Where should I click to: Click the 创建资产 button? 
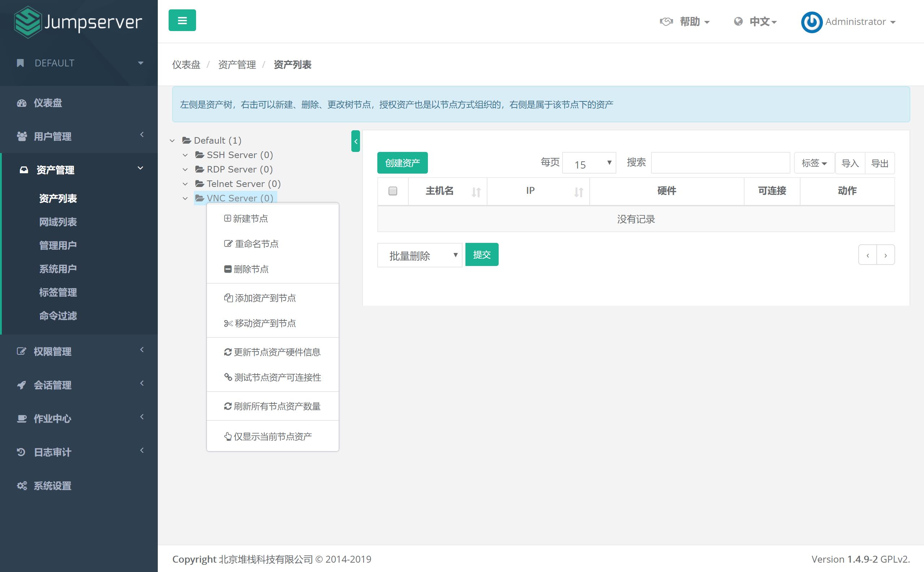tap(402, 163)
